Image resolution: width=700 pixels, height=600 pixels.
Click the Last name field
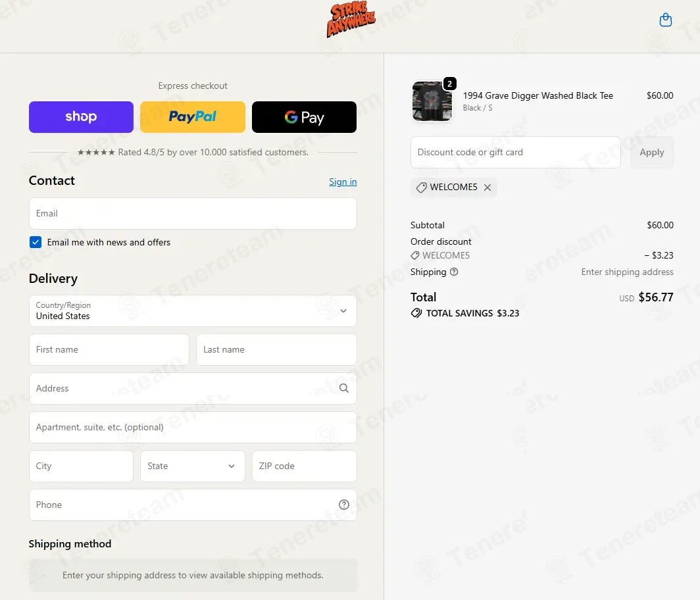(276, 349)
